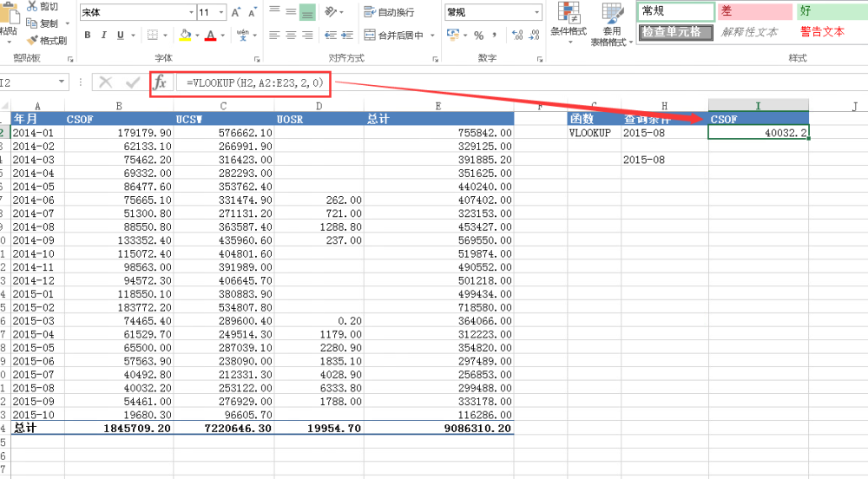Click the 年月 header cell
Image resolution: width=868 pixels, height=479 pixels.
coord(37,119)
